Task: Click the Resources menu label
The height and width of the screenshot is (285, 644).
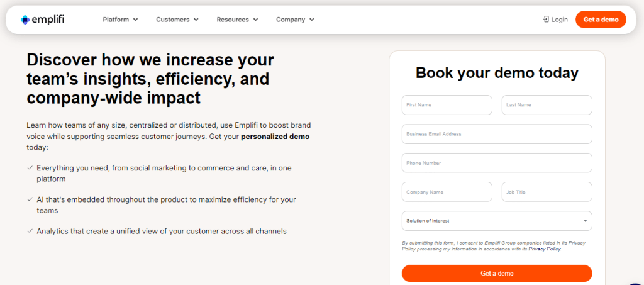Action: (233, 20)
